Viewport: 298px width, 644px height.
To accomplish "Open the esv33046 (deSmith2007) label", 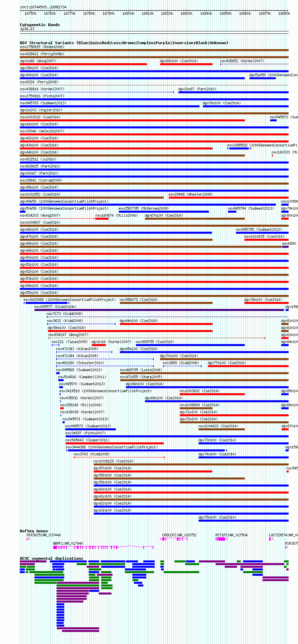I will click(x=42, y=131).
